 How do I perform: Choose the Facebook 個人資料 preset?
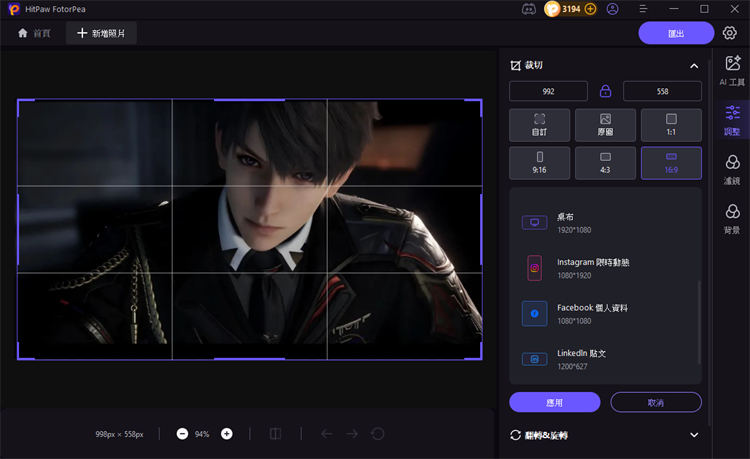click(x=605, y=314)
